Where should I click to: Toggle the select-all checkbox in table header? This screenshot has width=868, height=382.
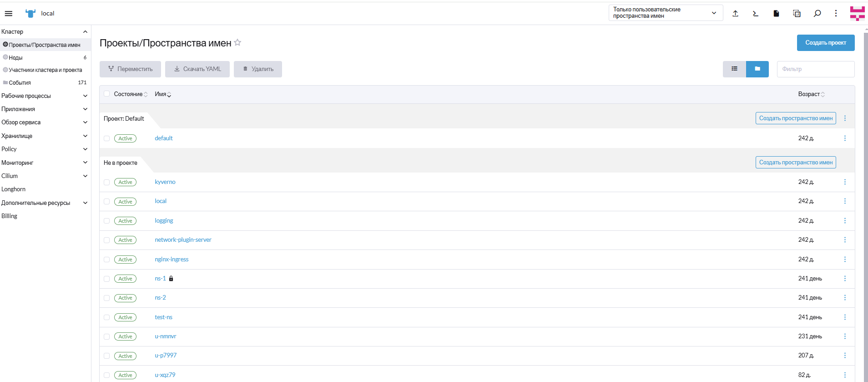pyautogui.click(x=107, y=94)
